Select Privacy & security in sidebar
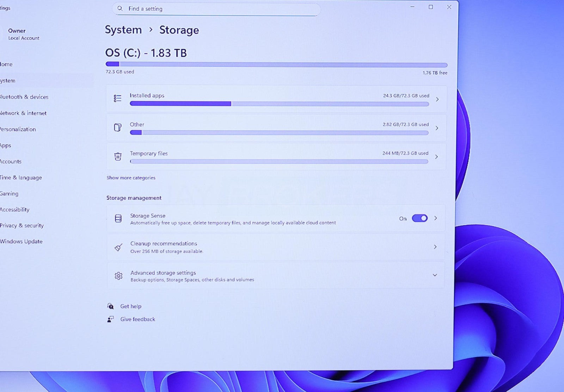This screenshot has height=392, width=564. (22, 225)
